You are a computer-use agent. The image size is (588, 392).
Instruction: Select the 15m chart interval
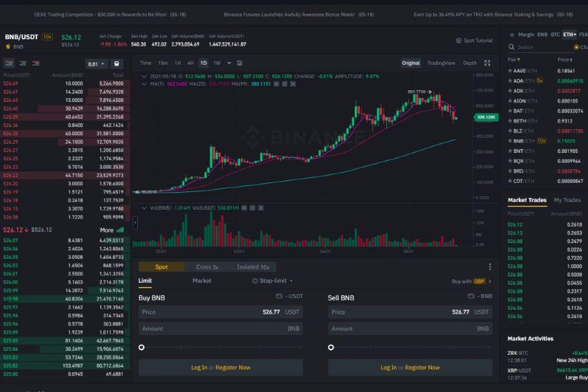(x=163, y=63)
